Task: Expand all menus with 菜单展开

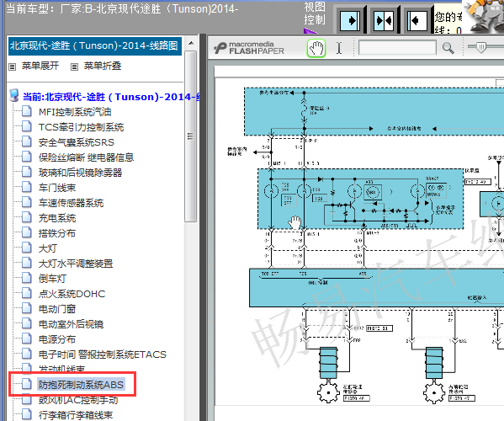Action: [40, 66]
